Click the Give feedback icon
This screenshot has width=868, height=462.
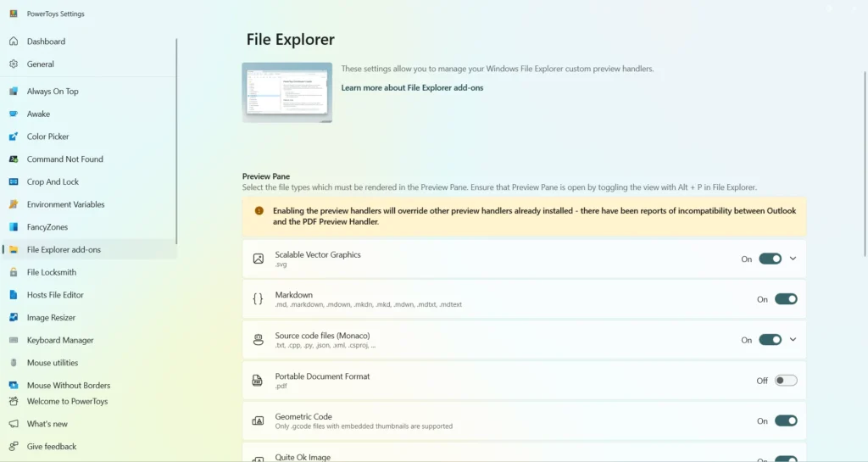(x=14, y=447)
